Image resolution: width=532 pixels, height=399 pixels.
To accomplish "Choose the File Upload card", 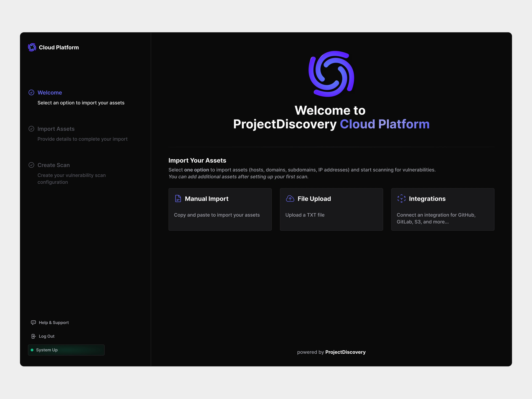I will 331,209.
